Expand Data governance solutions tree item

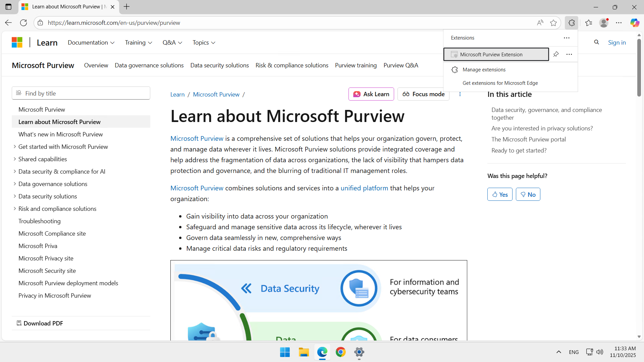pyautogui.click(x=15, y=184)
